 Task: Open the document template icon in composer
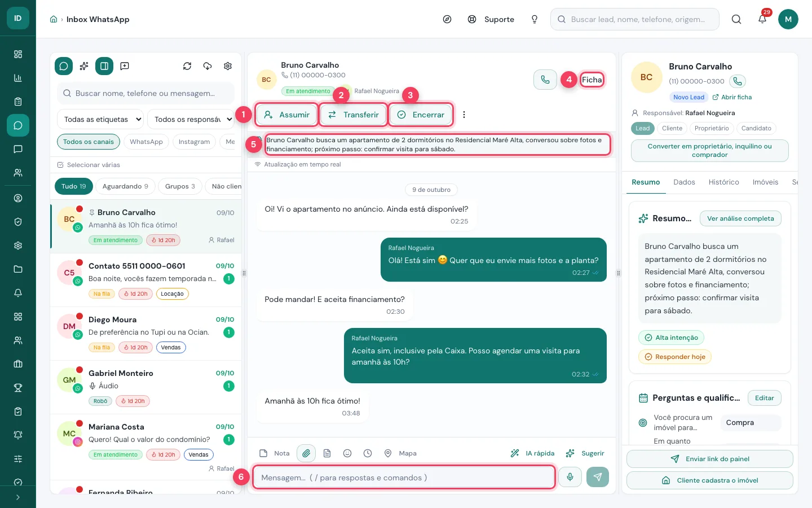[x=327, y=453]
